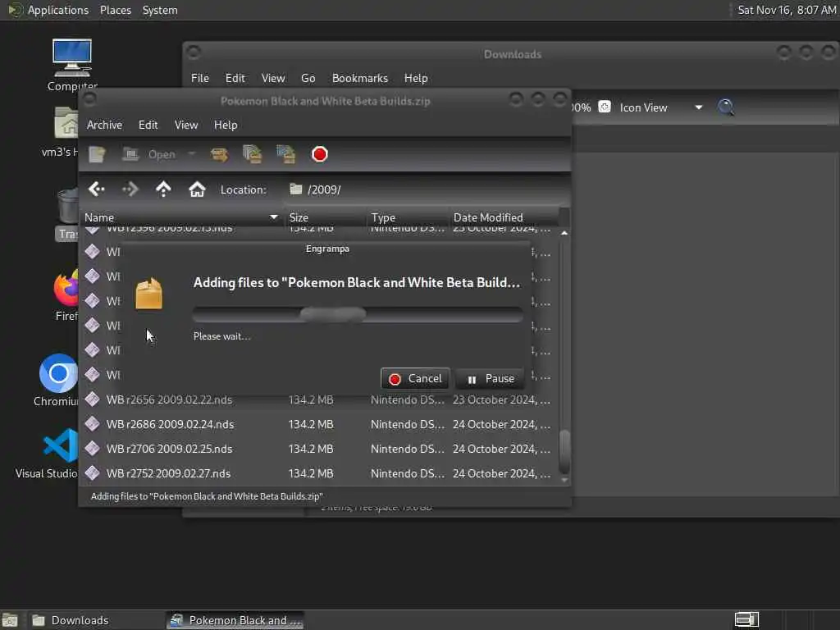The width and height of the screenshot is (840, 630).
Task: Select WB r2706 2009.02.25.nds file
Action: click(x=319, y=449)
